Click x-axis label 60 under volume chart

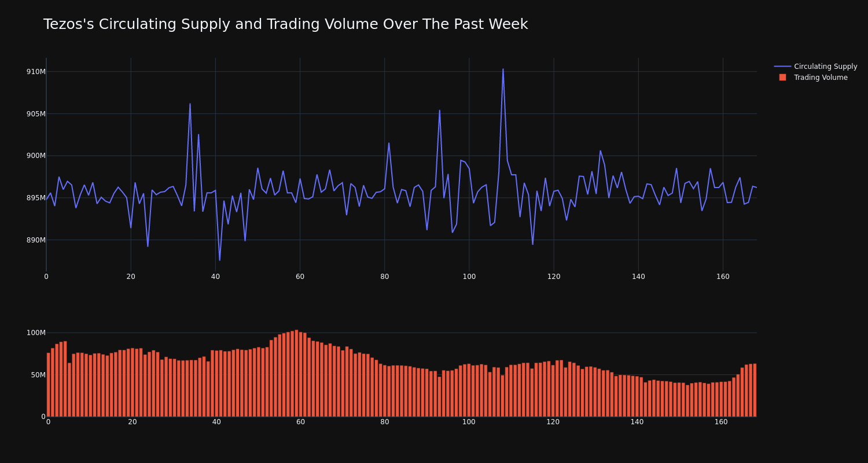[x=301, y=422]
